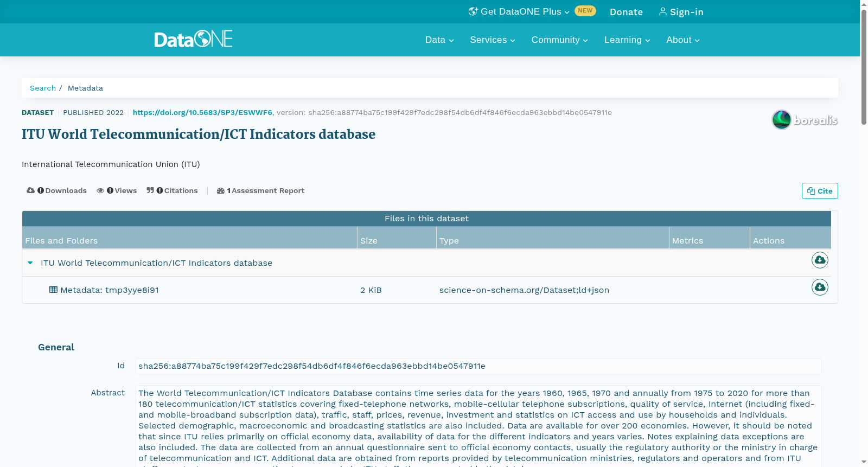The image size is (868, 467).
Task: Click the Files and Folders column header
Action: [x=189, y=238]
